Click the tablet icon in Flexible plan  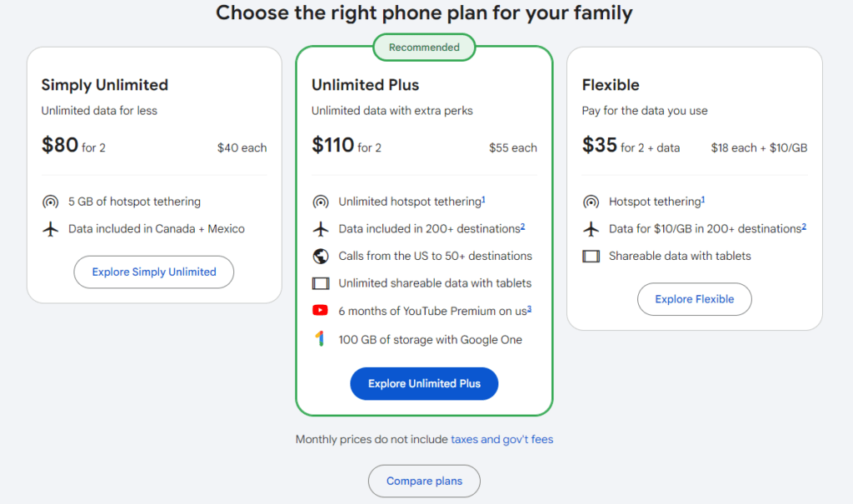[x=591, y=256]
